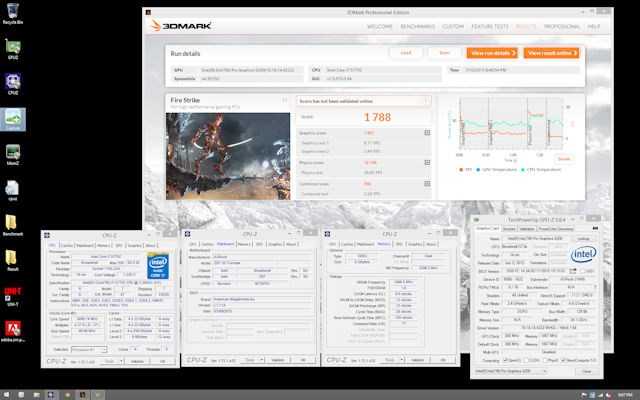The width and height of the screenshot is (640, 400).
Task: Switch to the Sensors tab in GPU-Z
Action: 509,229
